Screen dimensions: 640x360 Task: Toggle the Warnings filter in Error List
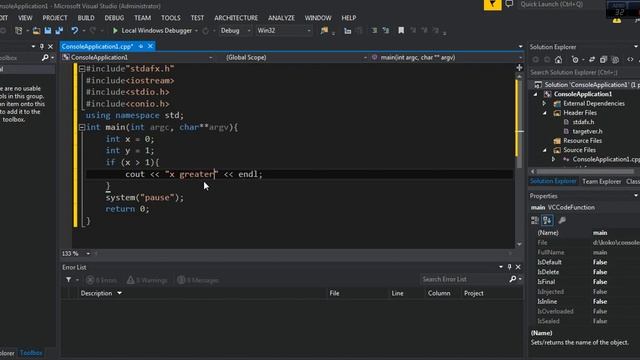click(147, 280)
